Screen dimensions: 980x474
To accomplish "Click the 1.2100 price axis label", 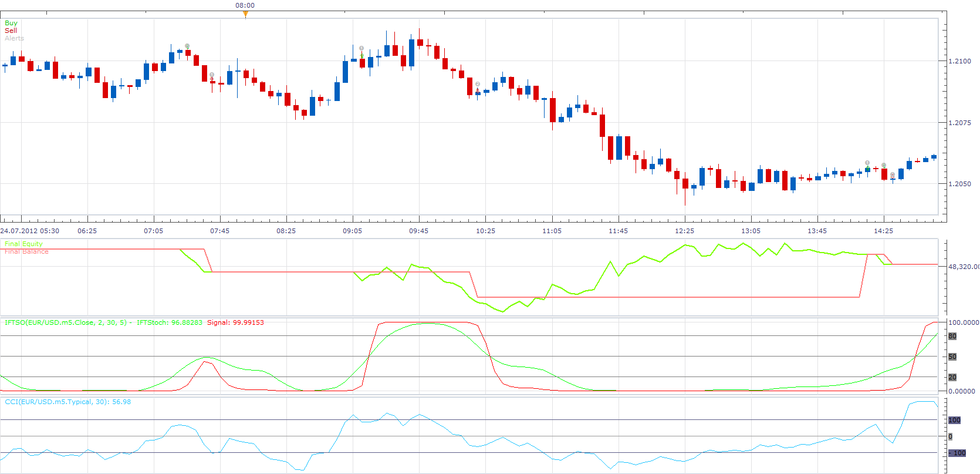I will pyautogui.click(x=960, y=60).
